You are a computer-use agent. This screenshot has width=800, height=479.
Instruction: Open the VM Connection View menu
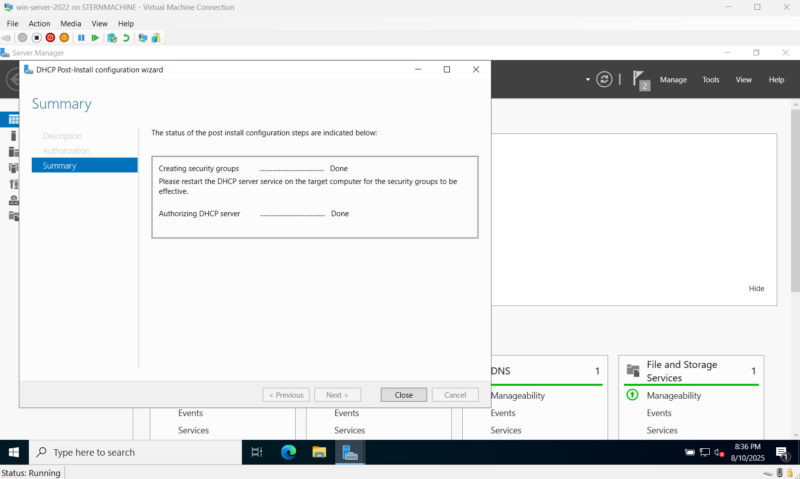click(x=99, y=23)
